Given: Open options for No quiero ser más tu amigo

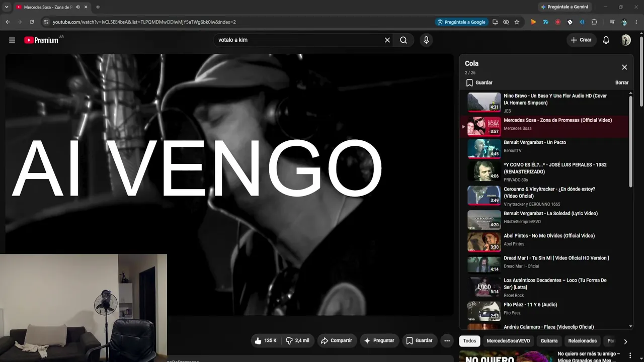Looking at the screenshot, I should 630,356.
